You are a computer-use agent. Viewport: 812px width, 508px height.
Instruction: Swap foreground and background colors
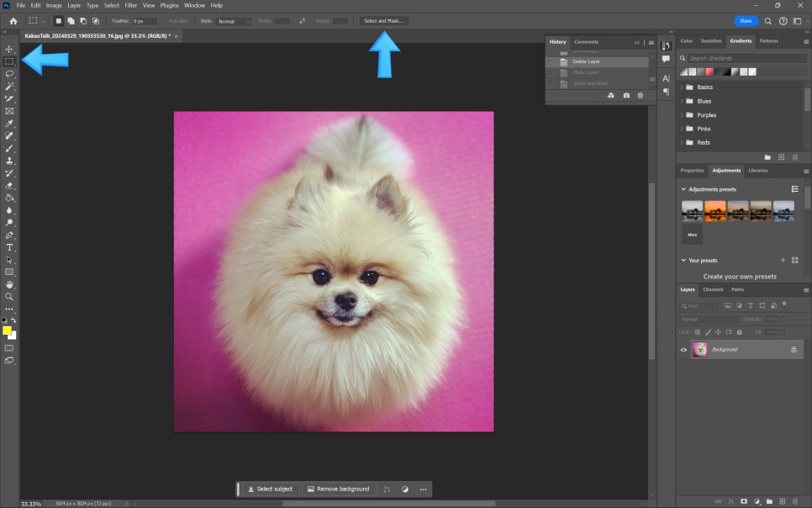(14, 320)
